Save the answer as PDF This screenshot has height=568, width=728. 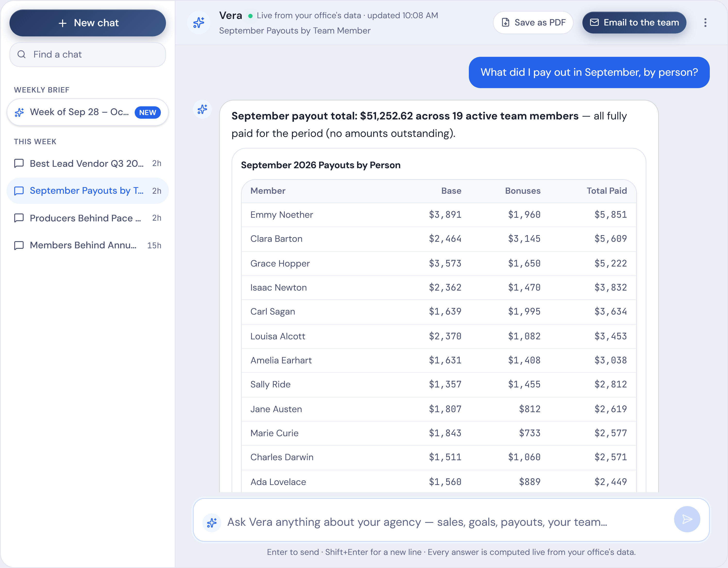point(533,23)
